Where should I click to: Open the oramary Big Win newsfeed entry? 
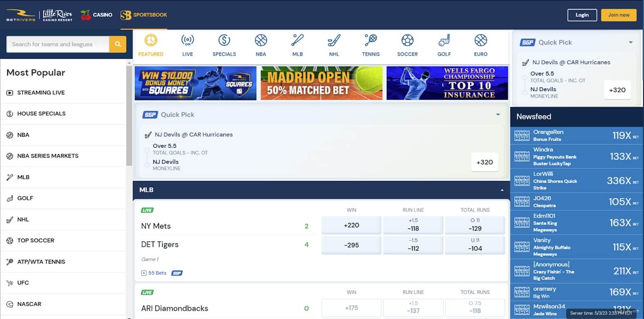(x=577, y=292)
